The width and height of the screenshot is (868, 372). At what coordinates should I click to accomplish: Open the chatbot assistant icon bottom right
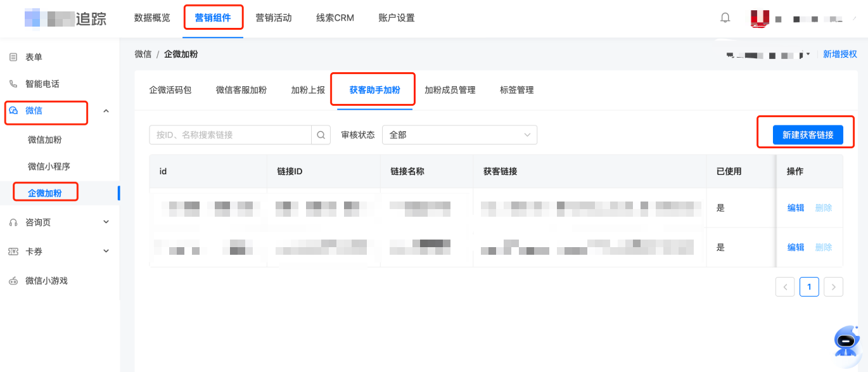click(x=846, y=342)
